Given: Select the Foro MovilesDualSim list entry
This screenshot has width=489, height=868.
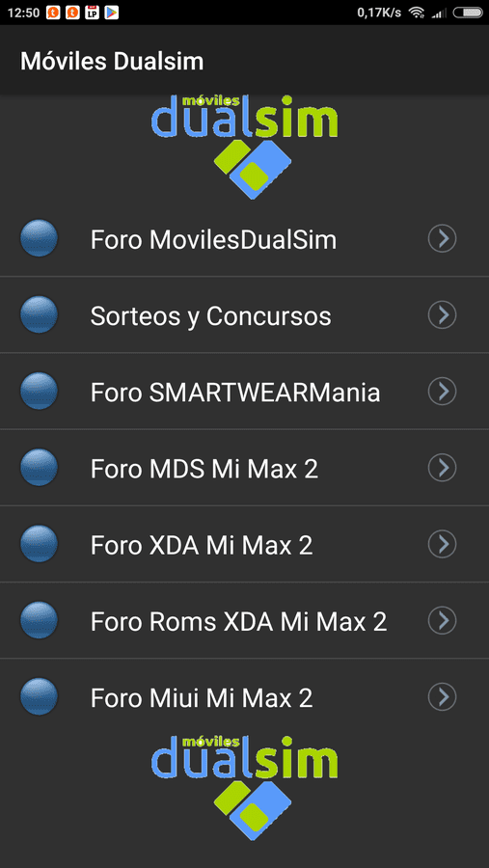Looking at the screenshot, I should [244, 238].
